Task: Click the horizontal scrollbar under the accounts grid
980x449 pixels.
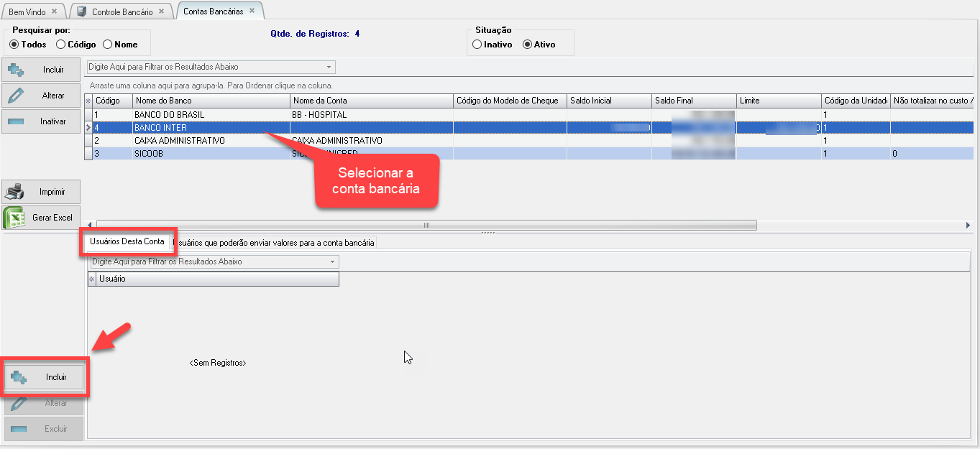Action: click(426, 225)
